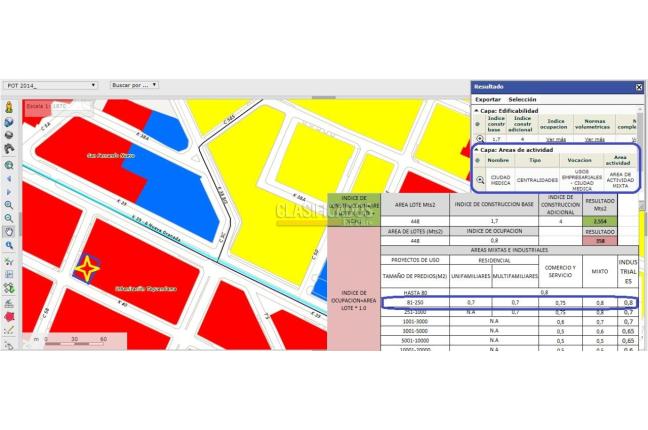Screen dimensions: 648x430
Task: Click the dark curved-arrow toolbar icon
Action: pos(9,149)
